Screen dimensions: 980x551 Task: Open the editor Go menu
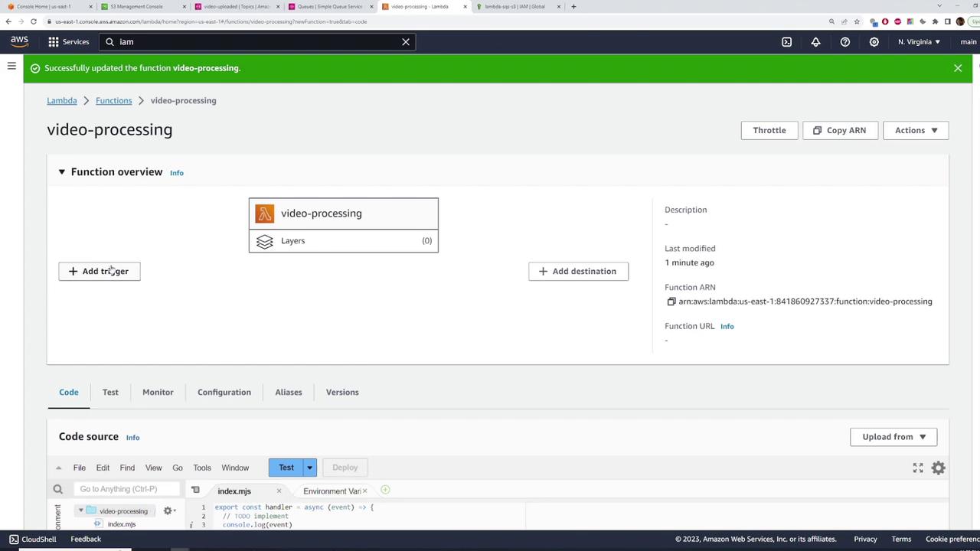(178, 468)
